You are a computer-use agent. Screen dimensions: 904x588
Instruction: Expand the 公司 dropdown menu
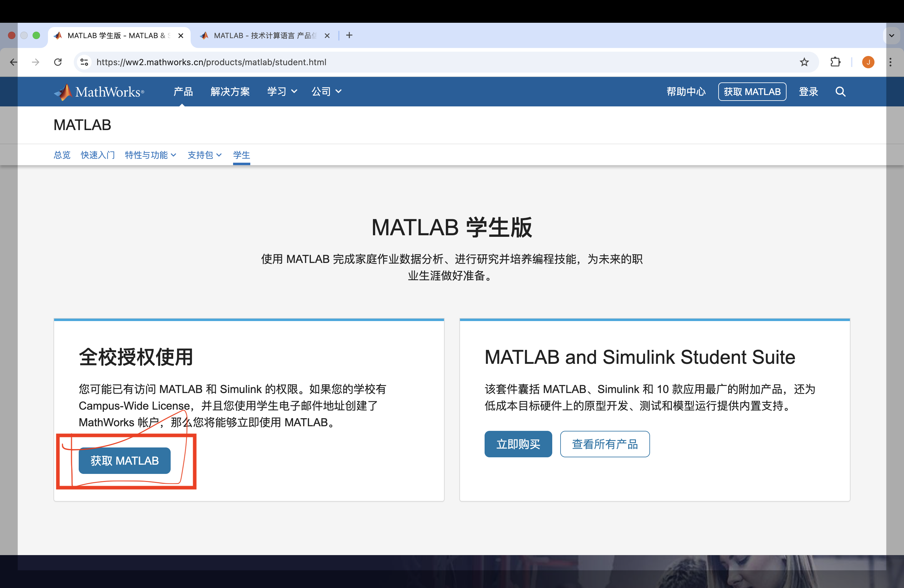[x=326, y=92]
